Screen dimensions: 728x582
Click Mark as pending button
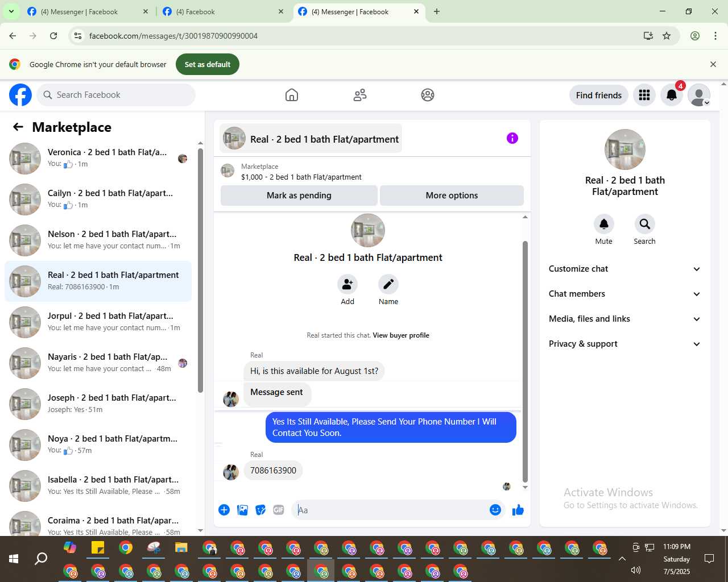(x=299, y=195)
